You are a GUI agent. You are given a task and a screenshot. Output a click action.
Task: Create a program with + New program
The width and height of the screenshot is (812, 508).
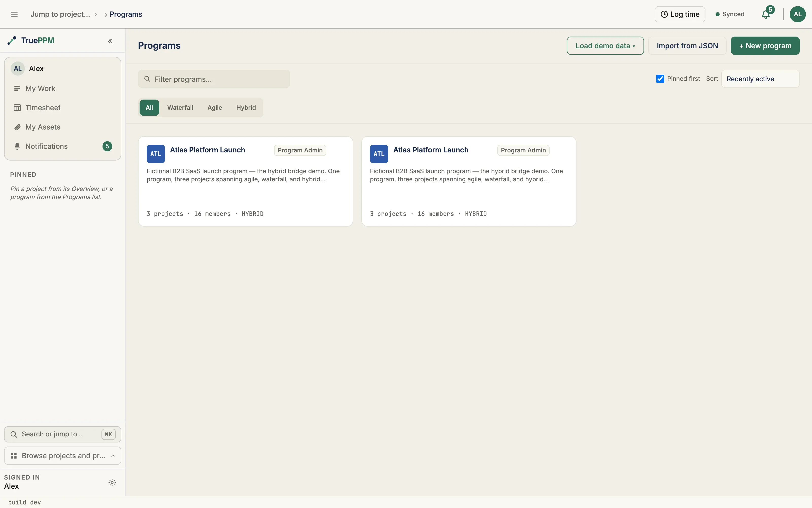click(x=765, y=46)
